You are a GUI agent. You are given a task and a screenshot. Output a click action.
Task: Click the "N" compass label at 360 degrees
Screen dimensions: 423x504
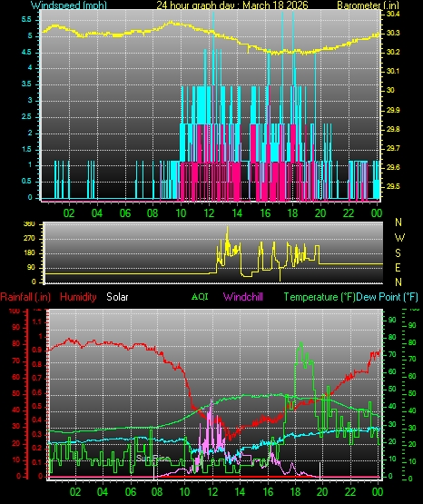tap(398, 222)
